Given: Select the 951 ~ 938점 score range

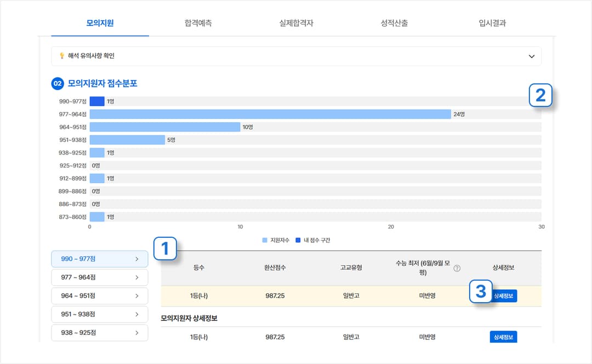Looking at the screenshot, I should pos(100,314).
